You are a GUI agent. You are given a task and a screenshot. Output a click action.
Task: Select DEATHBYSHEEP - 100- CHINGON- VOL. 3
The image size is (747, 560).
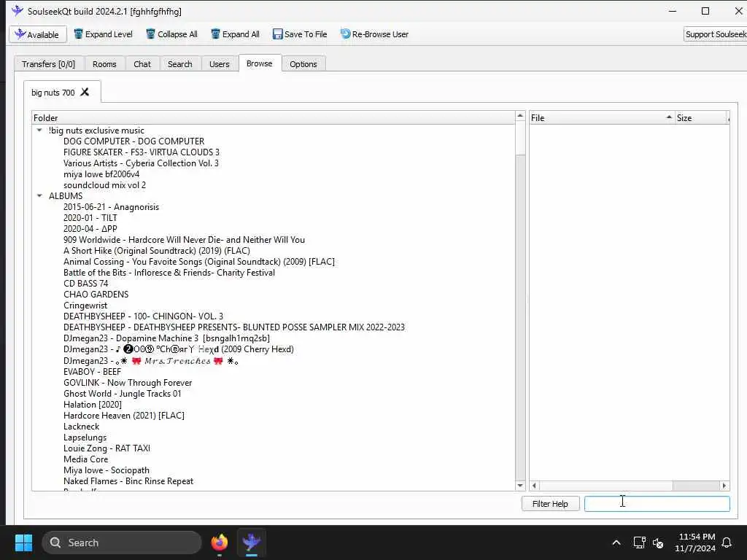144,316
